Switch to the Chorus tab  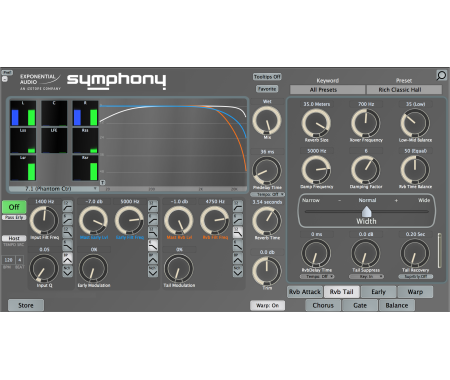point(323,305)
